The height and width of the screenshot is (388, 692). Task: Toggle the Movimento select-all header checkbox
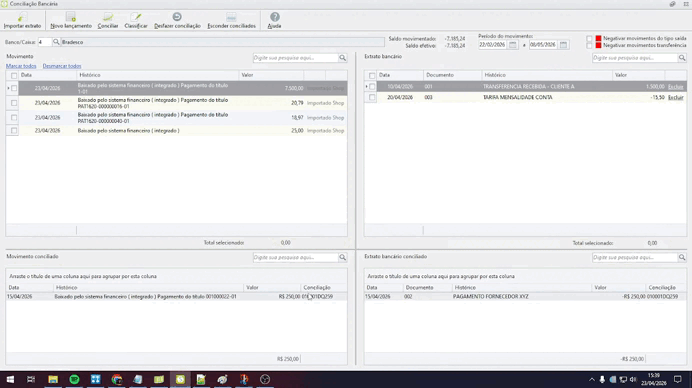point(14,75)
